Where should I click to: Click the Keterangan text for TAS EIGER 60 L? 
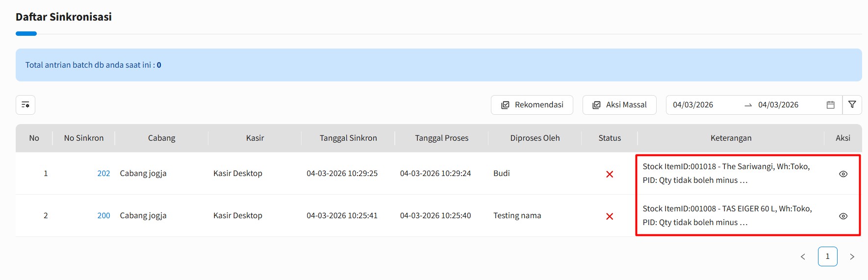(x=727, y=216)
